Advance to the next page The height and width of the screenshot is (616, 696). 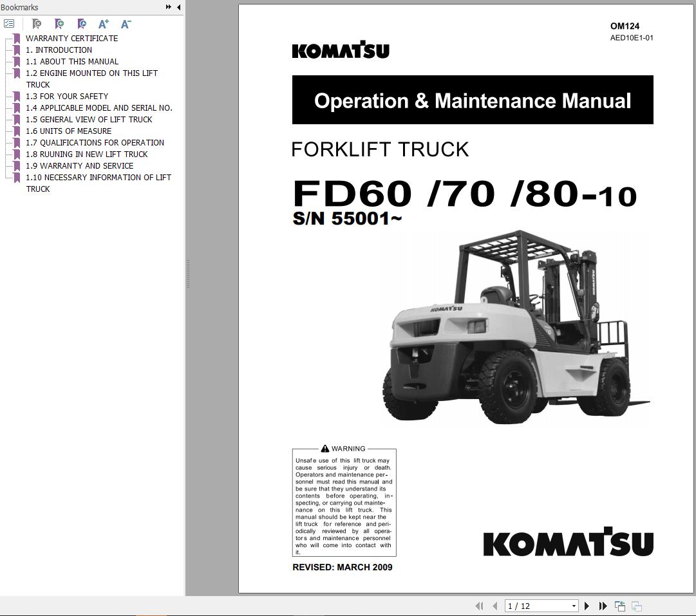pyautogui.click(x=587, y=606)
